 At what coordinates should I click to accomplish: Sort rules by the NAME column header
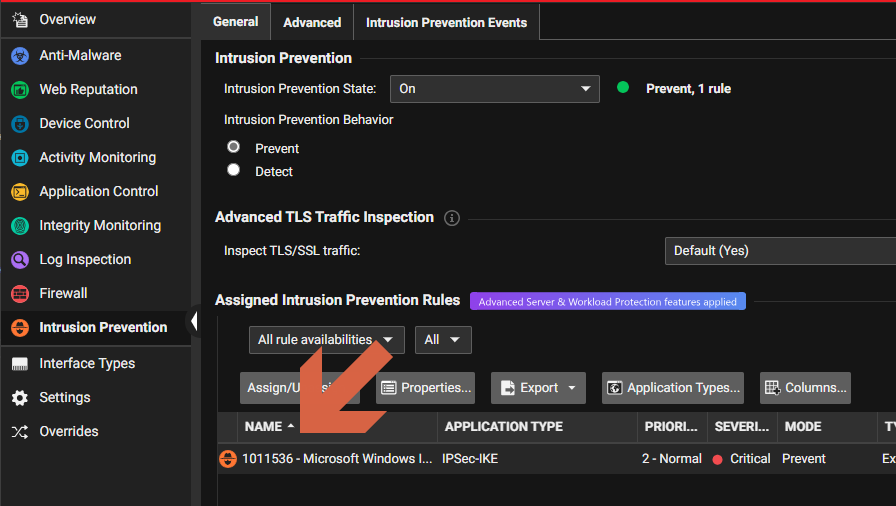tap(264, 427)
